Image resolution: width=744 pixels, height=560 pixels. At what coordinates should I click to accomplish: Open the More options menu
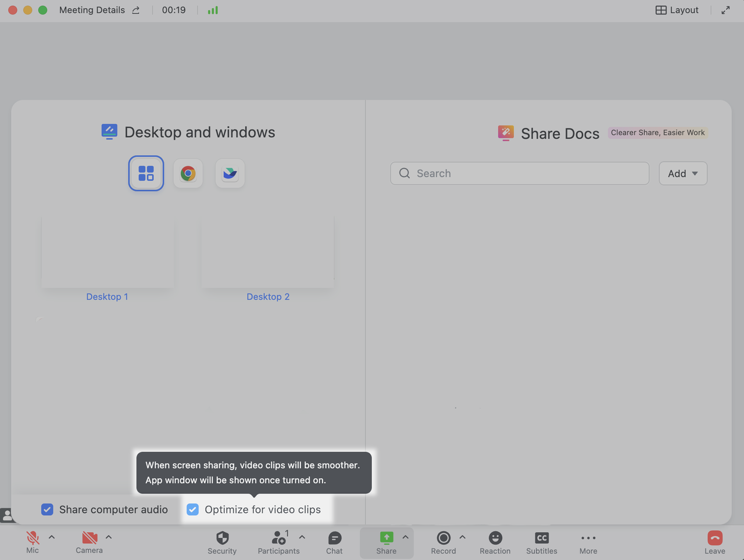(x=588, y=541)
